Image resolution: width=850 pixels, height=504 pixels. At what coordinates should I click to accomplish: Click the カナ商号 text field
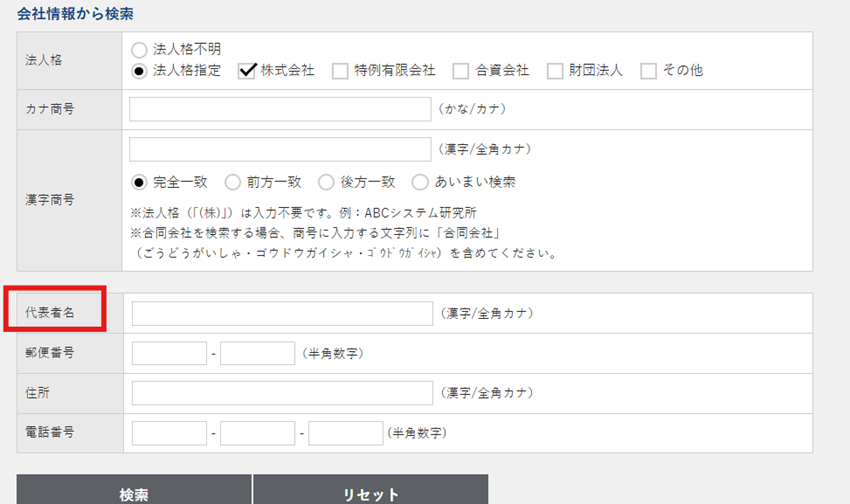point(280,108)
